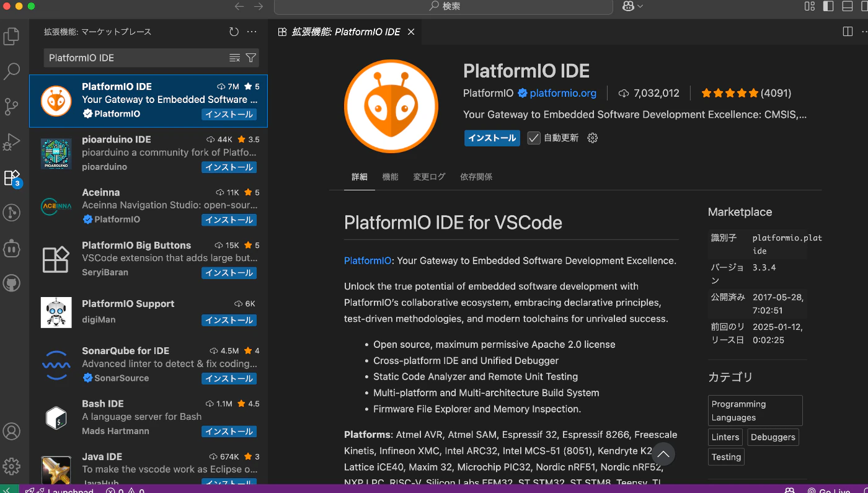Split the editor to the right
868x493 pixels.
(x=848, y=32)
